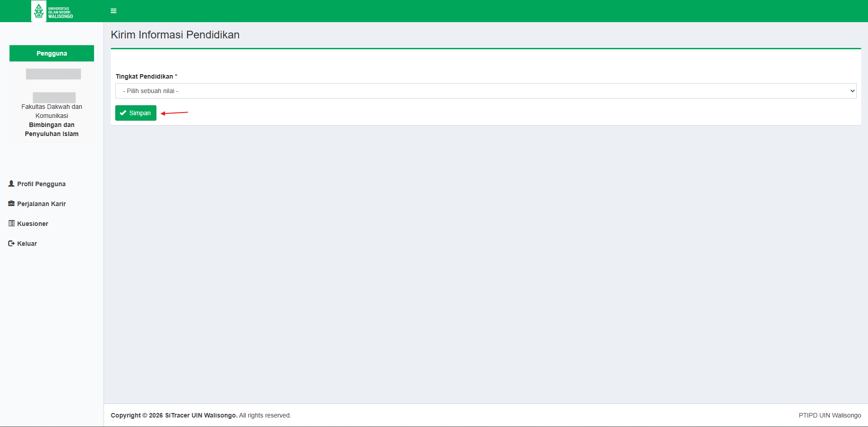Click the user silhouette icon beside Profil Pengguna
This screenshot has height=427, width=868.
[x=11, y=183]
